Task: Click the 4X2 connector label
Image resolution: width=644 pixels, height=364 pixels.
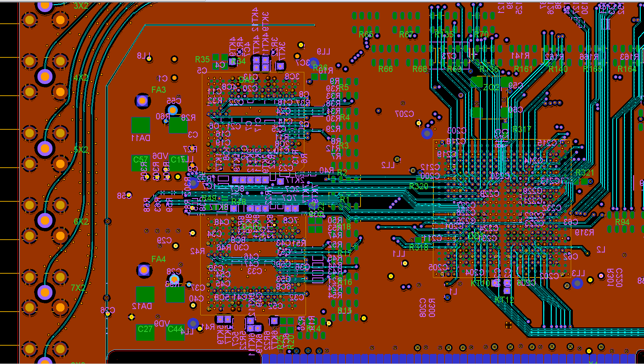Action: point(81,78)
